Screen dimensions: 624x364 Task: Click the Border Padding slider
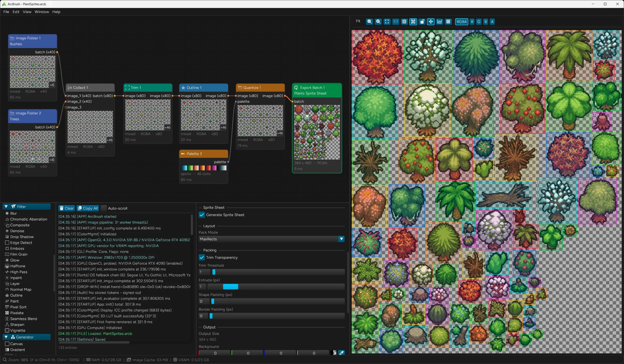(x=277, y=316)
